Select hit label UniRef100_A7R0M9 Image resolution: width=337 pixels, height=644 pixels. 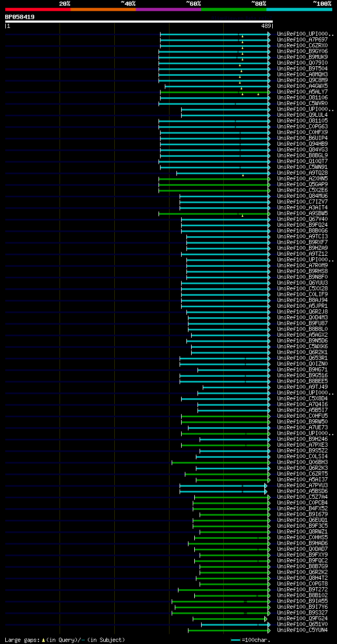[302, 266]
